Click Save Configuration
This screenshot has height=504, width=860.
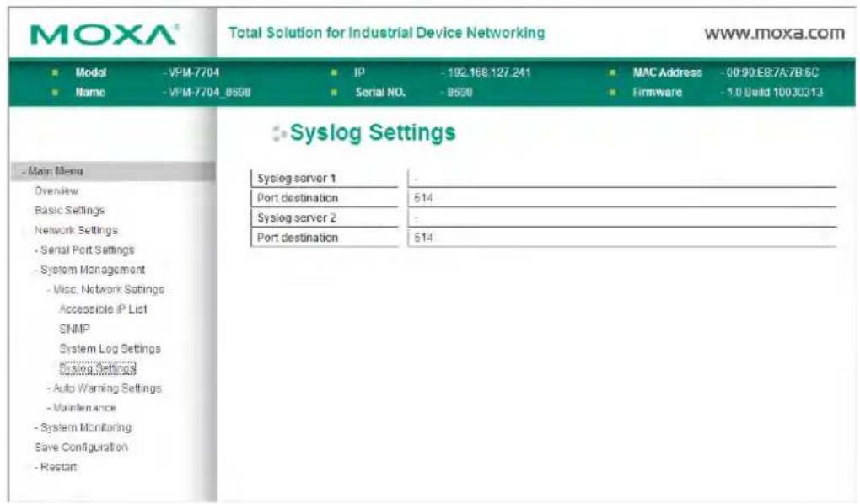81,447
